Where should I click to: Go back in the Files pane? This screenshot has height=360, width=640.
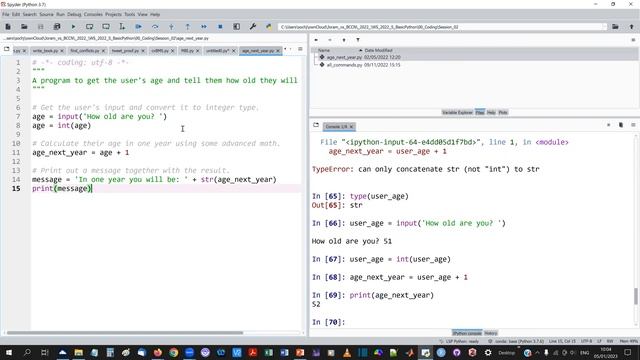[316, 40]
